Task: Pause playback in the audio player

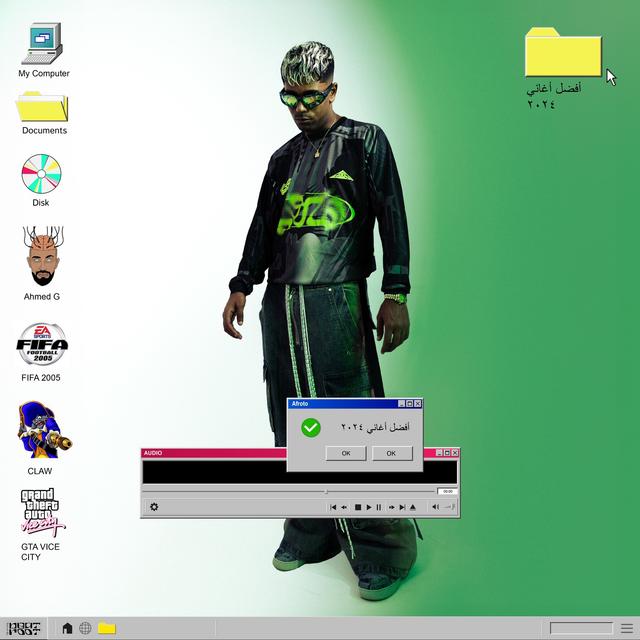Action: (379, 507)
